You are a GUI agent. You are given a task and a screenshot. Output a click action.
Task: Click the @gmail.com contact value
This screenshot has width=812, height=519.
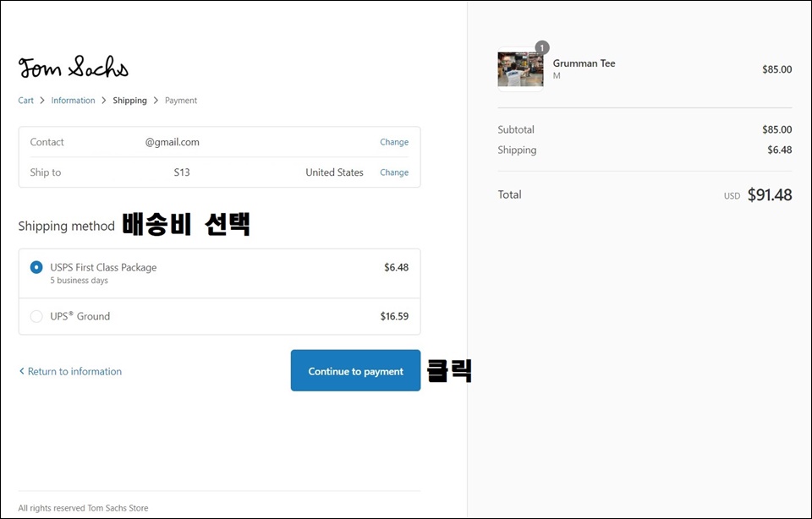pyautogui.click(x=172, y=142)
